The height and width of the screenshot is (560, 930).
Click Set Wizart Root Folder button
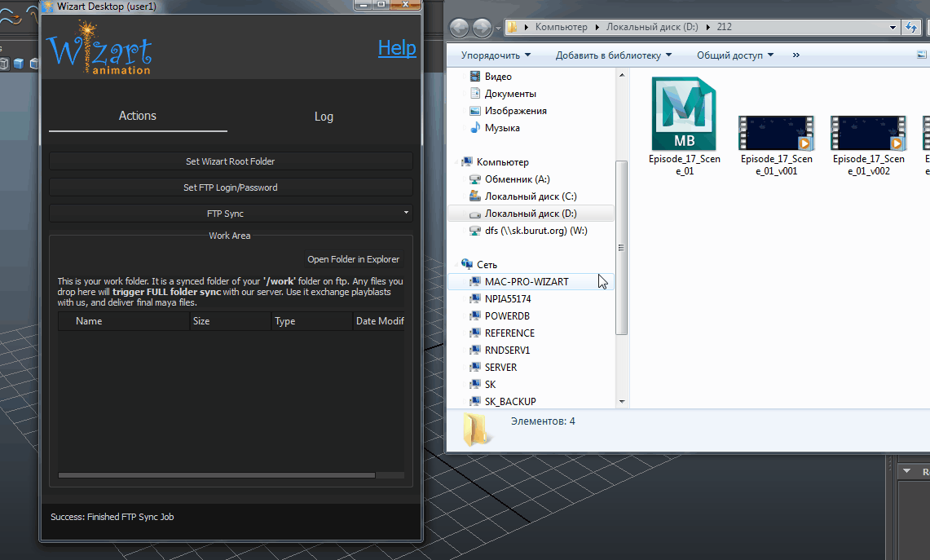231,161
